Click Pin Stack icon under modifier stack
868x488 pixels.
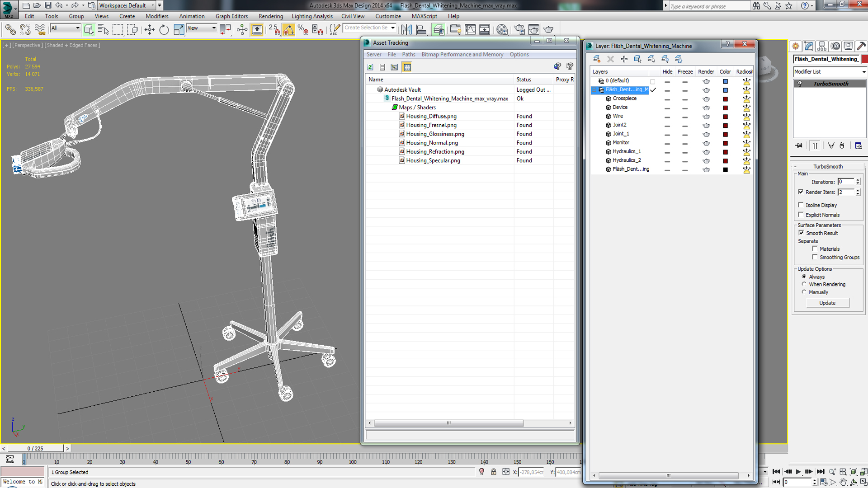point(799,145)
